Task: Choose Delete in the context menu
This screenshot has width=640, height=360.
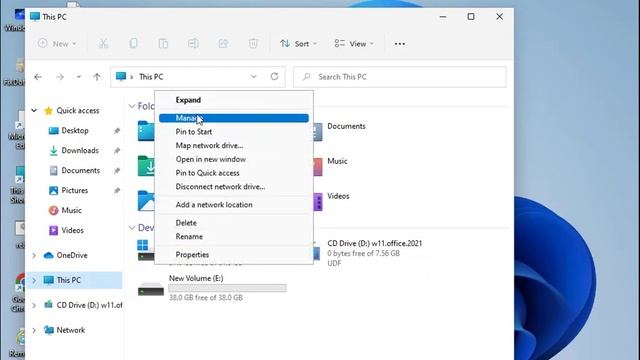Action: 233,223
